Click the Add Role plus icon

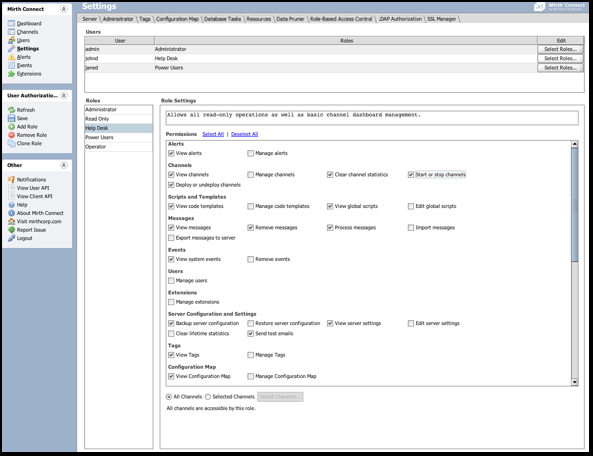11,127
